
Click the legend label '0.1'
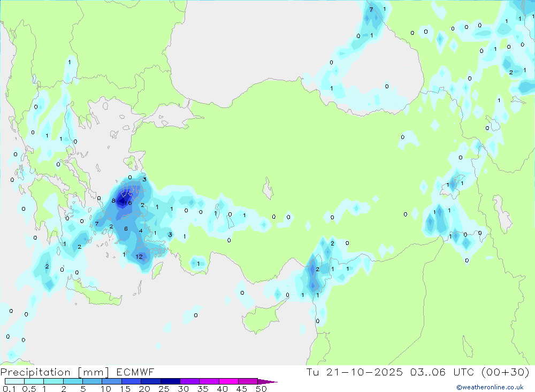pos(9,389)
